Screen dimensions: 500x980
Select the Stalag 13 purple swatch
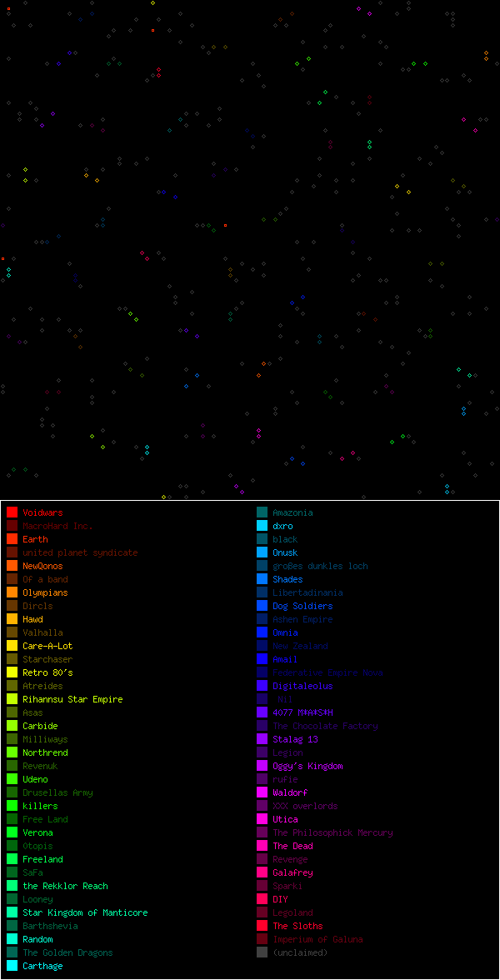262,739
